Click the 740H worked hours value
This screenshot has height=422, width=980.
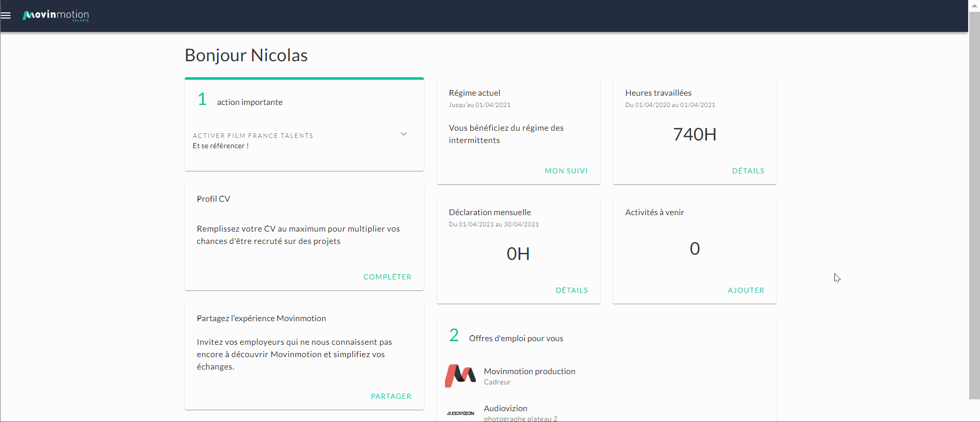(694, 134)
